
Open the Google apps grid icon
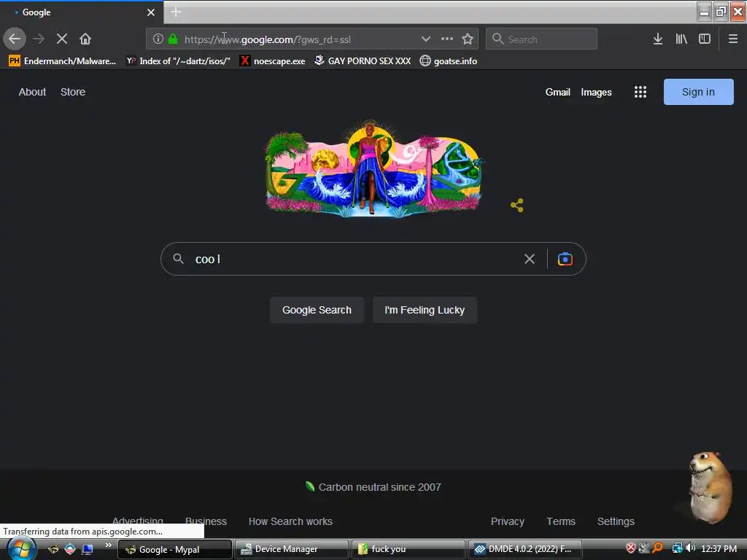pyautogui.click(x=640, y=92)
